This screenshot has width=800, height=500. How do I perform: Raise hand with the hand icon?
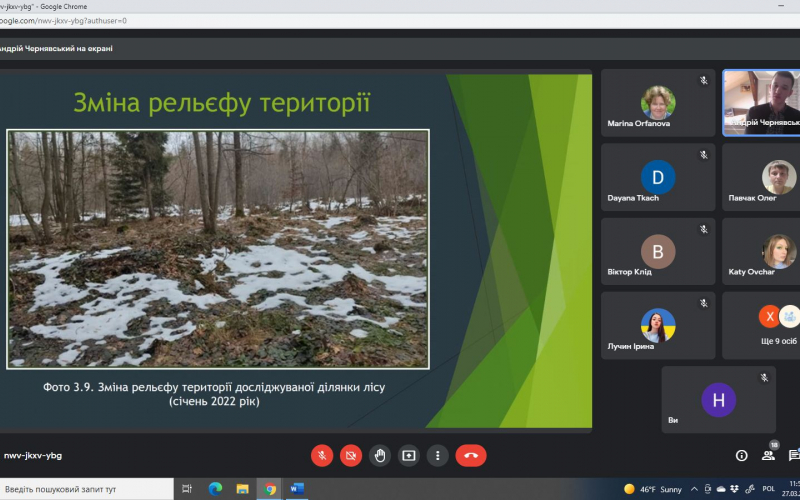[380, 456]
